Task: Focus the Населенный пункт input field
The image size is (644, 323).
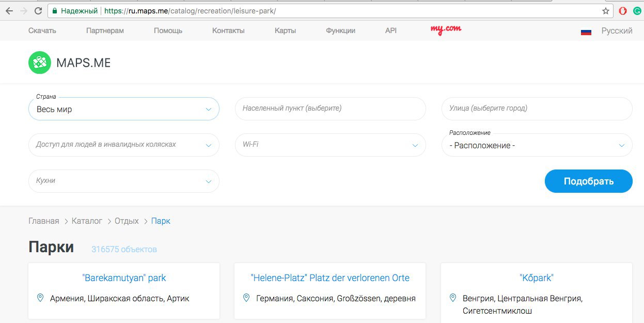Action: tap(331, 109)
